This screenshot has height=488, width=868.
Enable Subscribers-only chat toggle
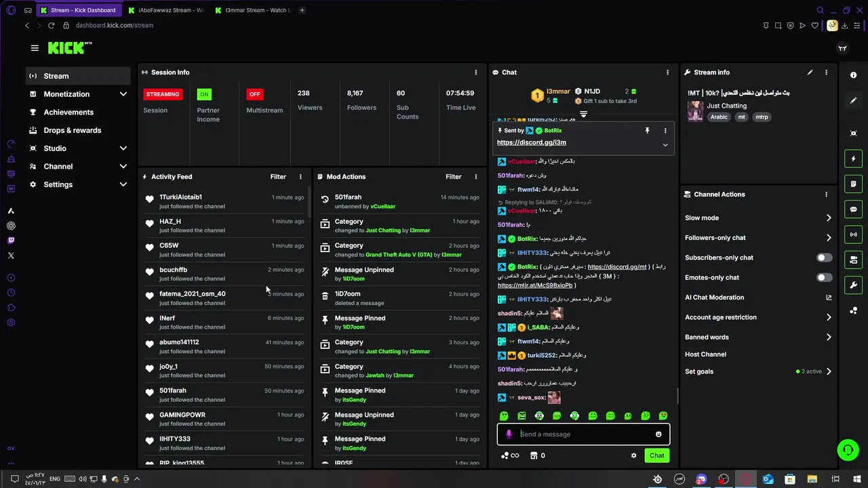pyautogui.click(x=824, y=258)
